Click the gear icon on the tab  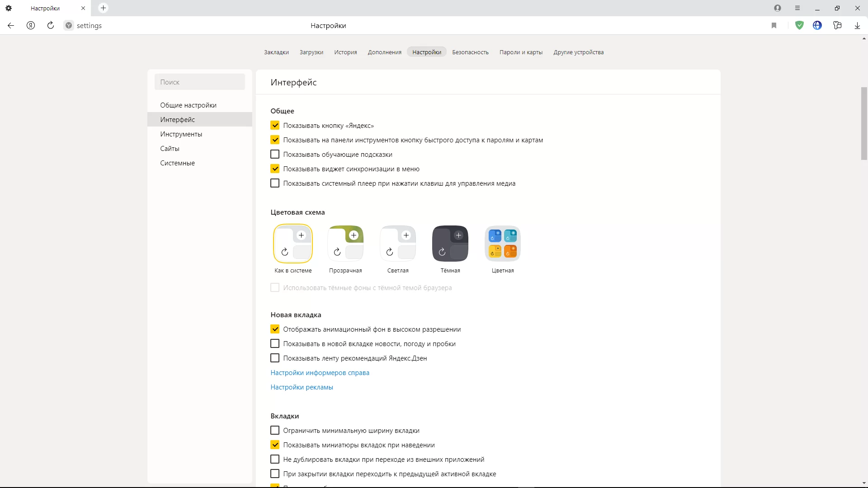[9, 8]
